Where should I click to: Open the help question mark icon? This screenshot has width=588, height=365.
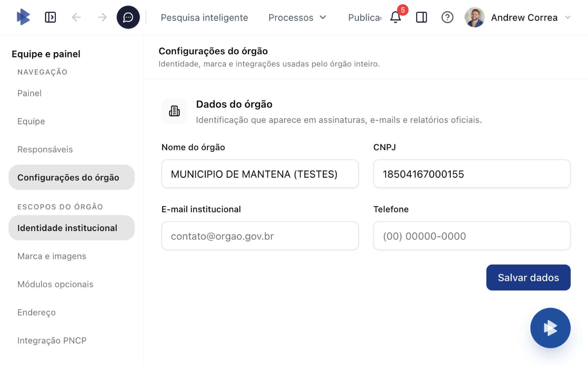pos(447,17)
